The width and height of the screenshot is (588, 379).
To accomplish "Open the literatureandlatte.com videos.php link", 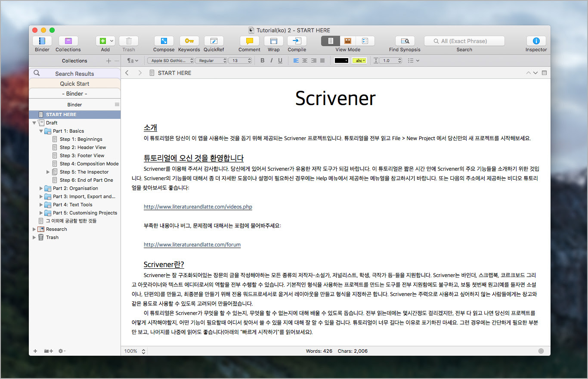I will pos(198,207).
